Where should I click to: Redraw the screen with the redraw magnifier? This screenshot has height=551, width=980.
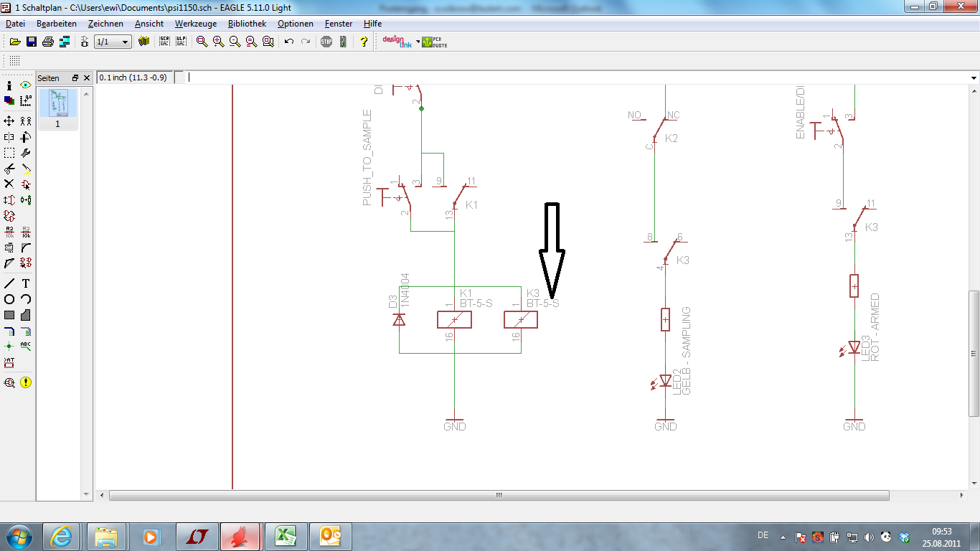coord(251,42)
